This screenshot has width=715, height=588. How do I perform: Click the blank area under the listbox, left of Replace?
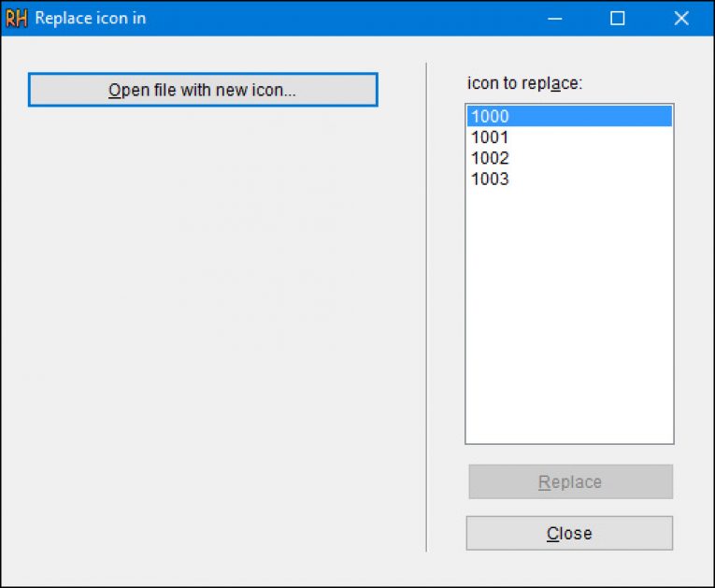(447, 481)
